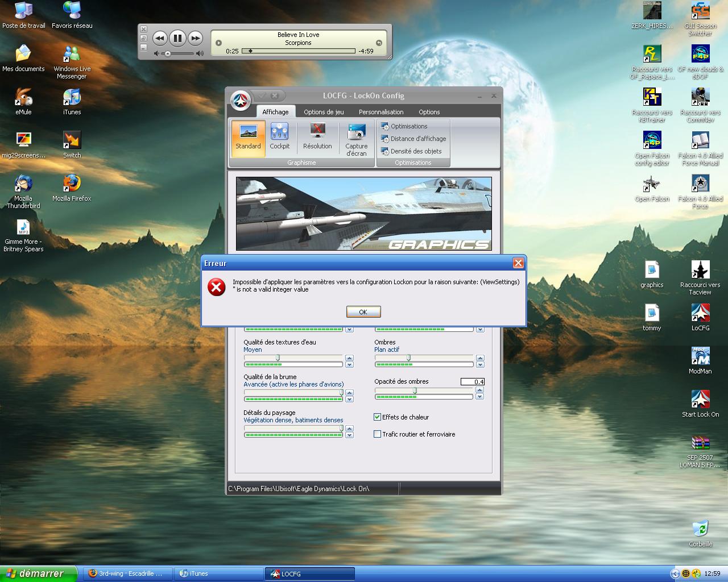Click the Opacité des ombres value field
The height and width of the screenshot is (582, 728).
click(473, 382)
